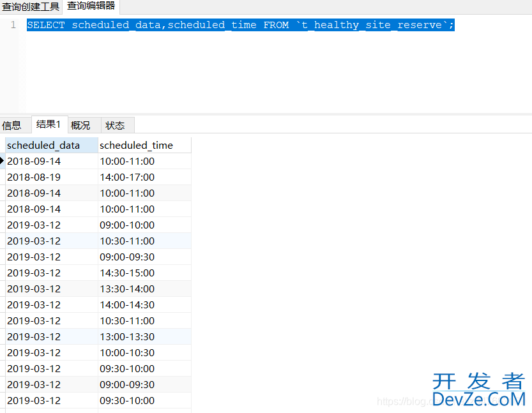
Task: Switch to the 结果1 results tab
Action: coord(49,124)
